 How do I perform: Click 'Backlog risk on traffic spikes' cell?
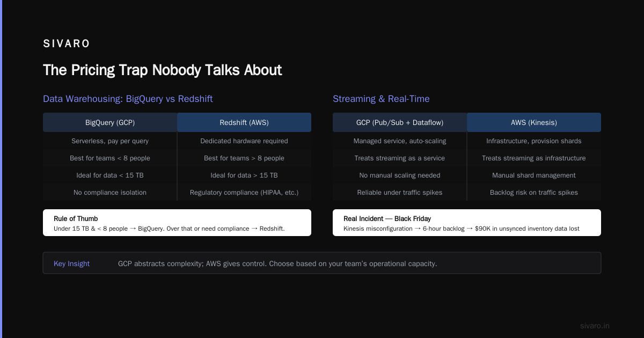(x=534, y=192)
